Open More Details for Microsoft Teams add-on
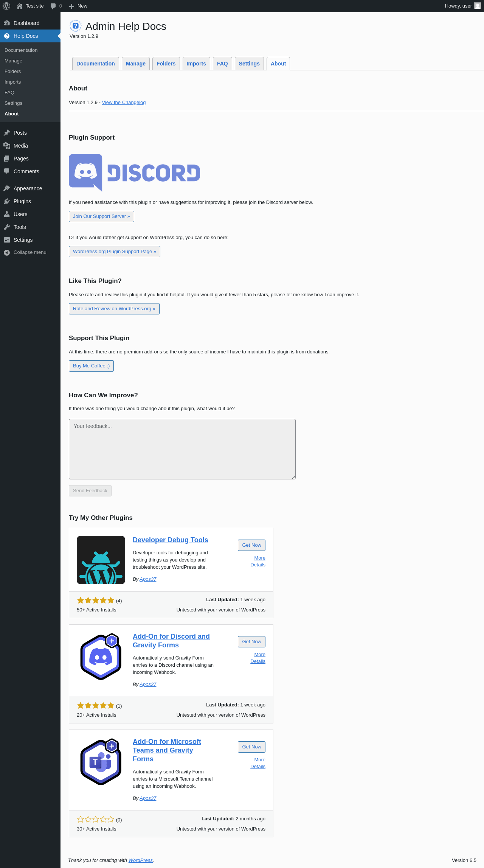 (258, 763)
